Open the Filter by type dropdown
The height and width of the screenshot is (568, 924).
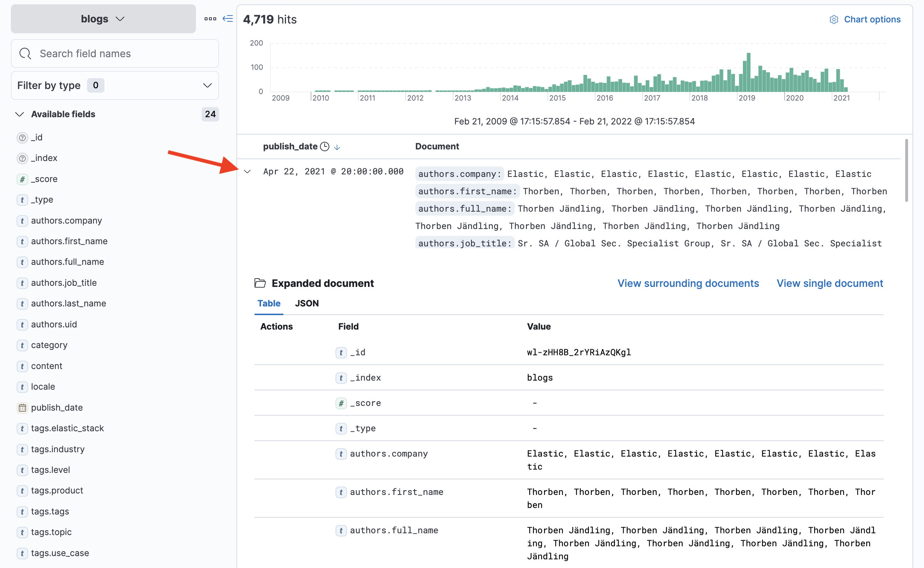[x=115, y=85]
